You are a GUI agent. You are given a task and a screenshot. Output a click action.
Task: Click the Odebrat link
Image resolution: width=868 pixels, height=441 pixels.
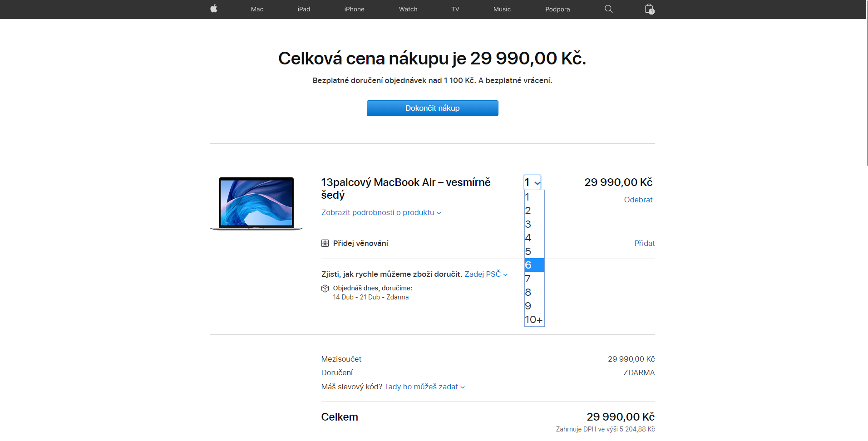tap(638, 200)
